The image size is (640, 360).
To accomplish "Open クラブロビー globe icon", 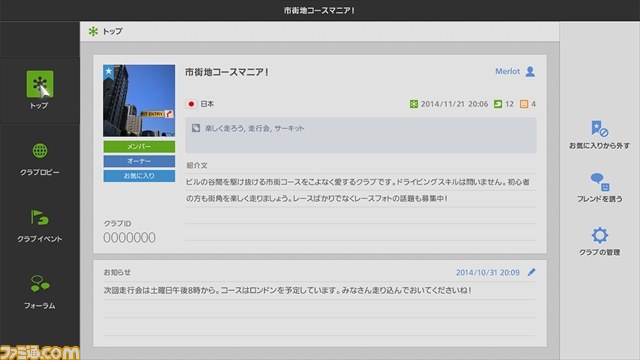I will click(x=40, y=151).
